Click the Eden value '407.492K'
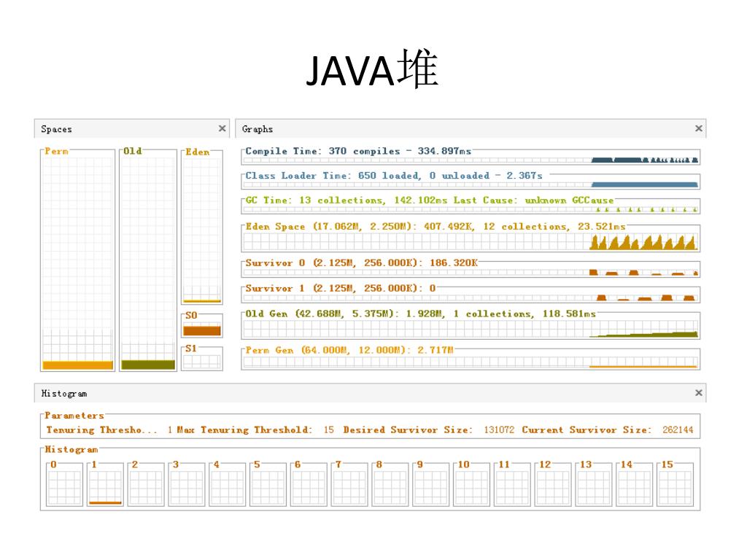The width and height of the screenshot is (747, 560). pyautogui.click(x=449, y=227)
